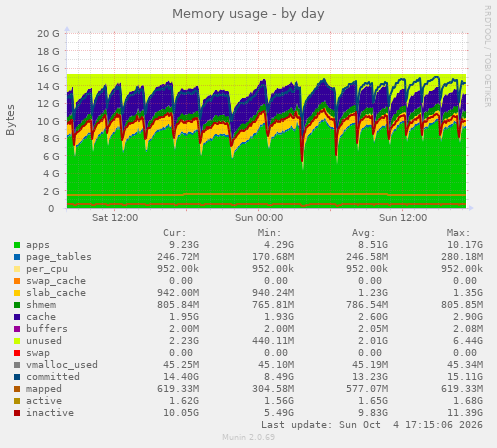Click the 'cache' legend label
The width and height of the screenshot is (497, 448).
(41, 317)
